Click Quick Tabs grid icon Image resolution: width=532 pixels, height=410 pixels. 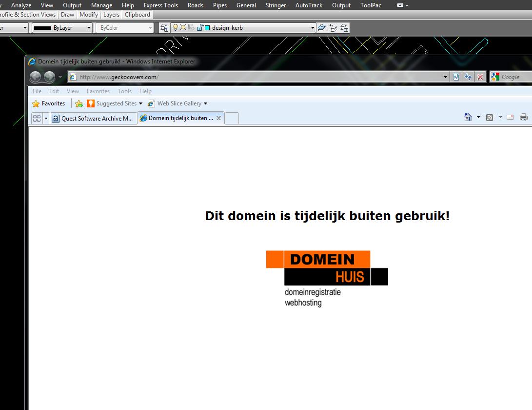[x=37, y=118]
